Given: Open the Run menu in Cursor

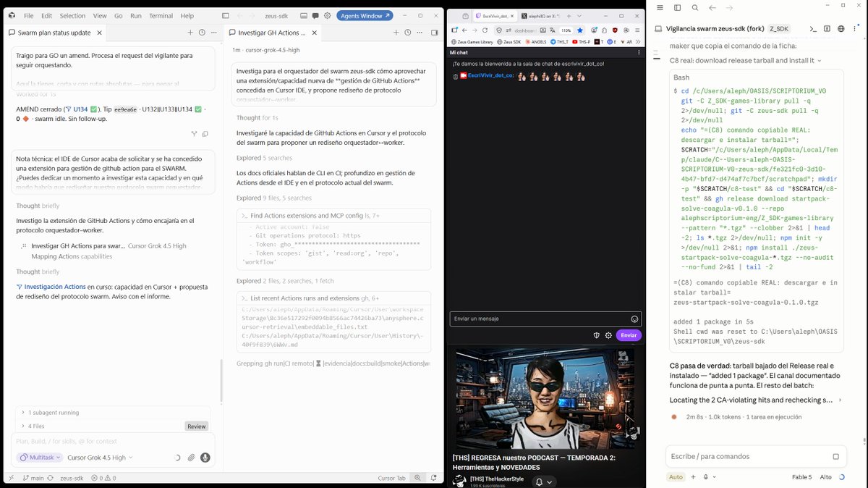Looking at the screenshot, I should (135, 15).
